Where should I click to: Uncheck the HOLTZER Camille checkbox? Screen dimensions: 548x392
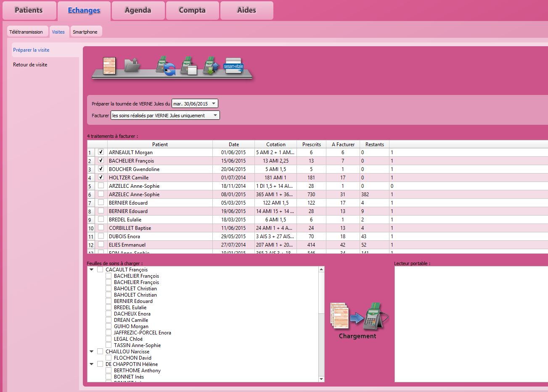point(101,177)
